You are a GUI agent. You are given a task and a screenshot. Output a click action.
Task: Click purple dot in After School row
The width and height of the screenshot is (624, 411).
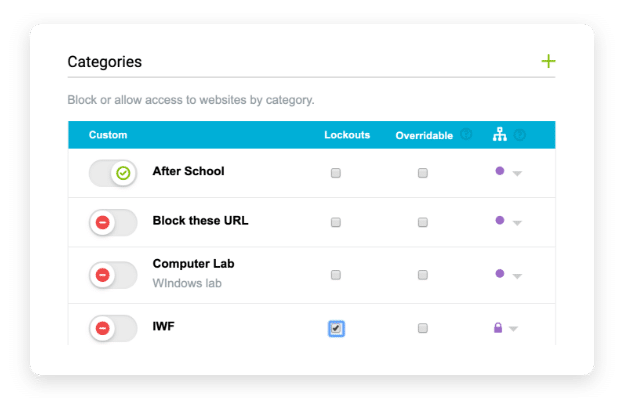tap(499, 171)
